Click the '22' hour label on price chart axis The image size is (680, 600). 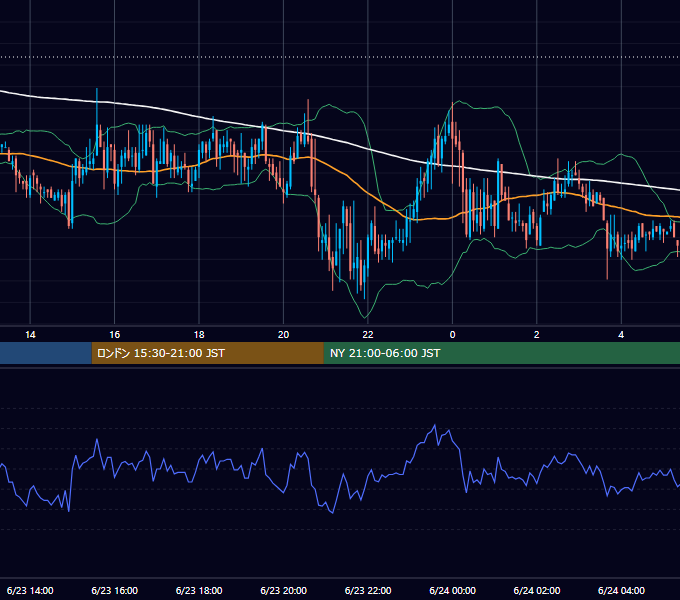click(x=368, y=335)
